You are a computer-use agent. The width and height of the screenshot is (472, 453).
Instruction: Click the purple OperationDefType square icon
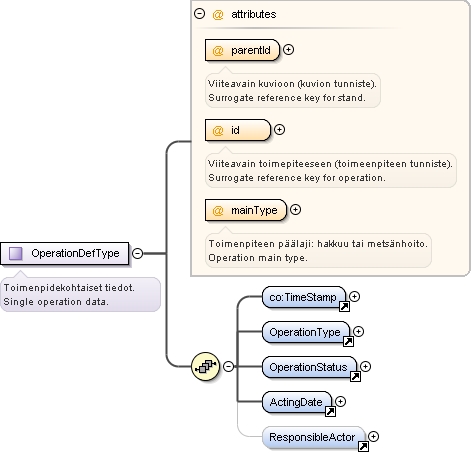tap(15, 253)
